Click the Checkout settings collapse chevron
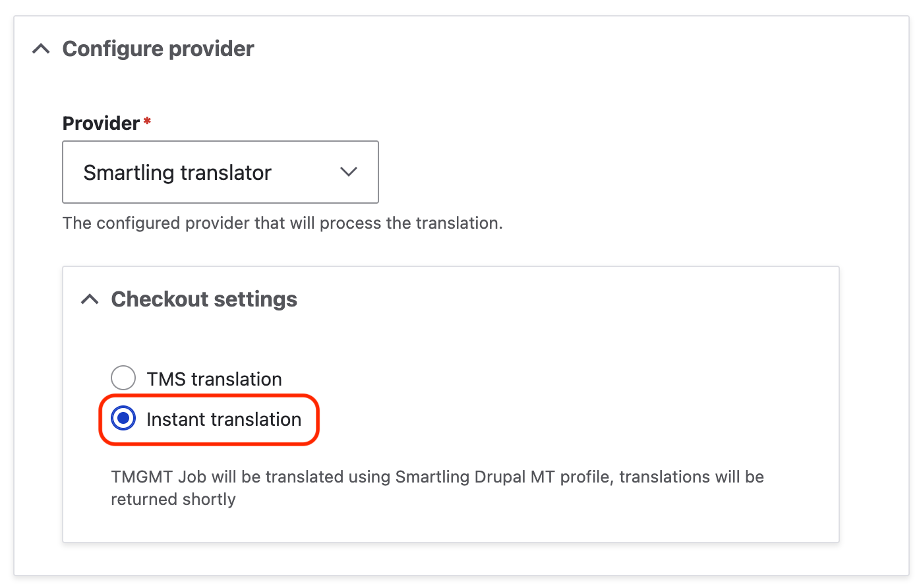 click(90, 300)
